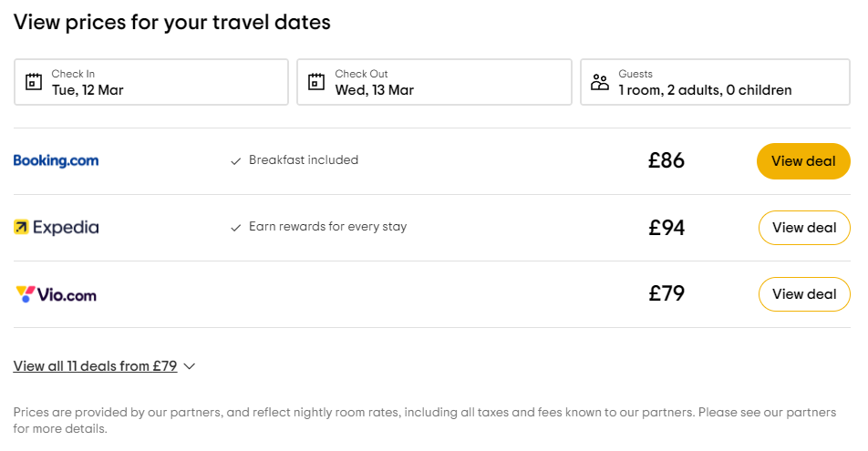This screenshot has width=868, height=451.
Task: View the Vio.com deal
Action: pyautogui.click(x=803, y=294)
